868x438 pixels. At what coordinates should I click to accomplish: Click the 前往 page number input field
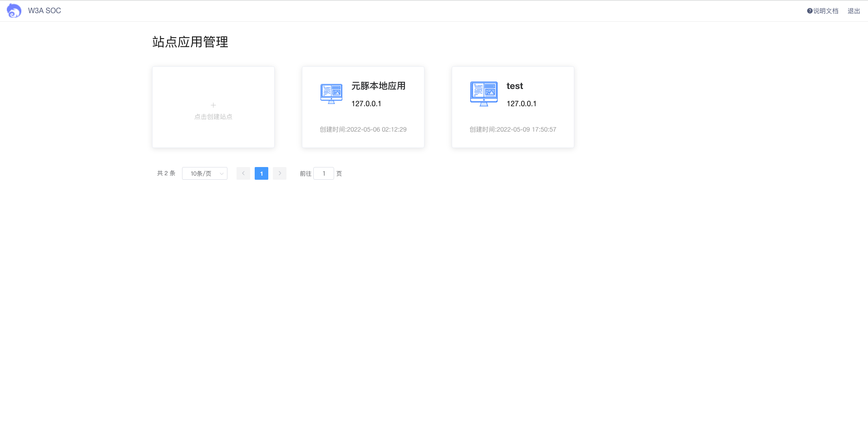(324, 173)
